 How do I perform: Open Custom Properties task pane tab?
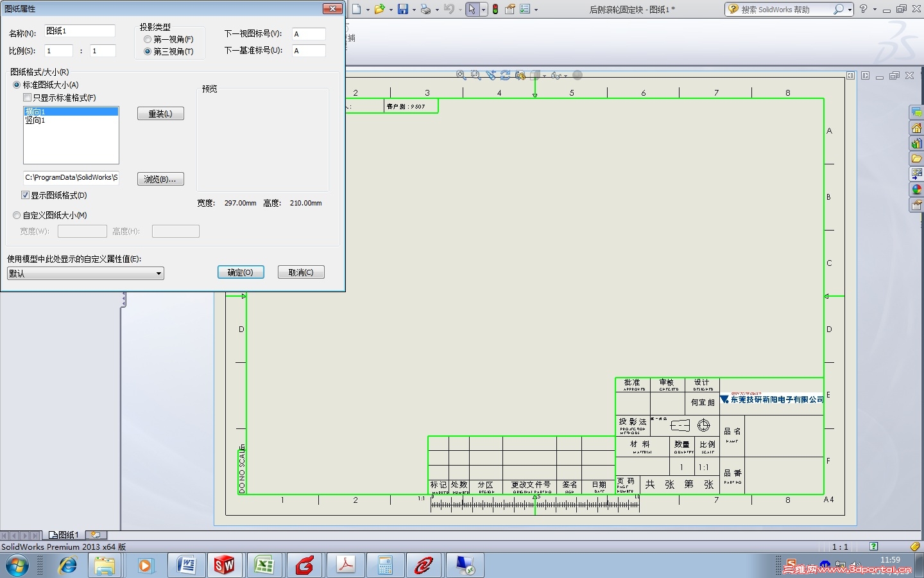(916, 205)
